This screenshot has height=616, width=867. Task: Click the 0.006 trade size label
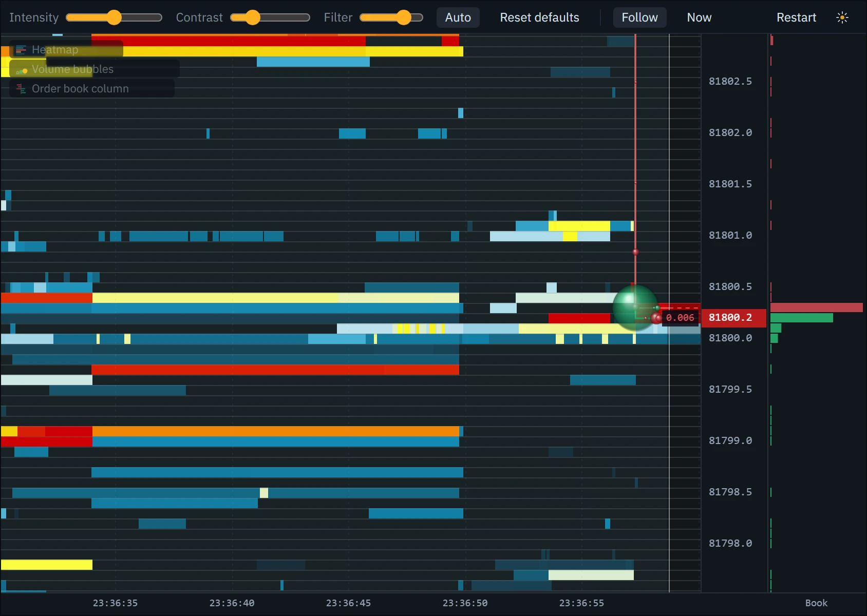[x=680, y=318]
